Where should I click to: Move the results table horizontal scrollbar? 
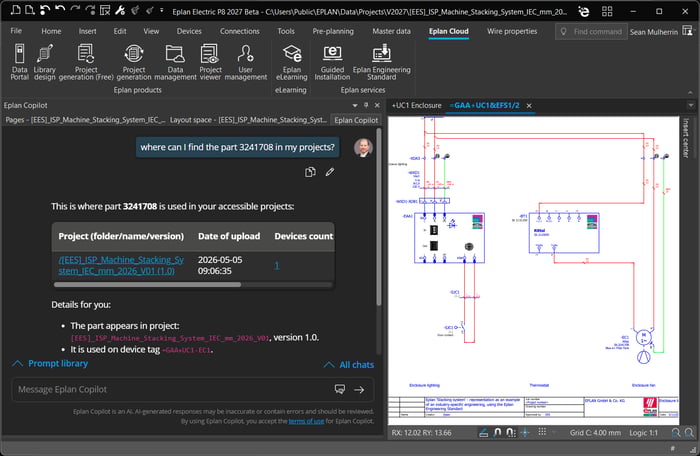147,284
